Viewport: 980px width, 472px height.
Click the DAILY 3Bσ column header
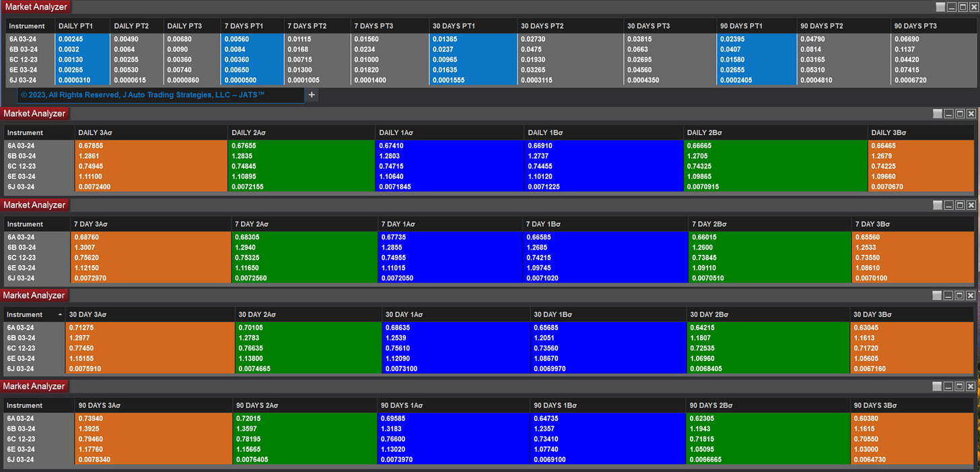click(921, 132)
